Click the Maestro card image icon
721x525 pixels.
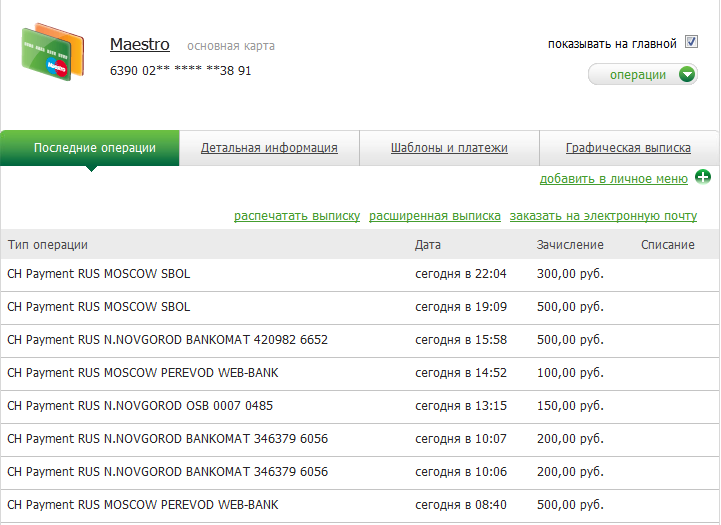pos(46,52)
